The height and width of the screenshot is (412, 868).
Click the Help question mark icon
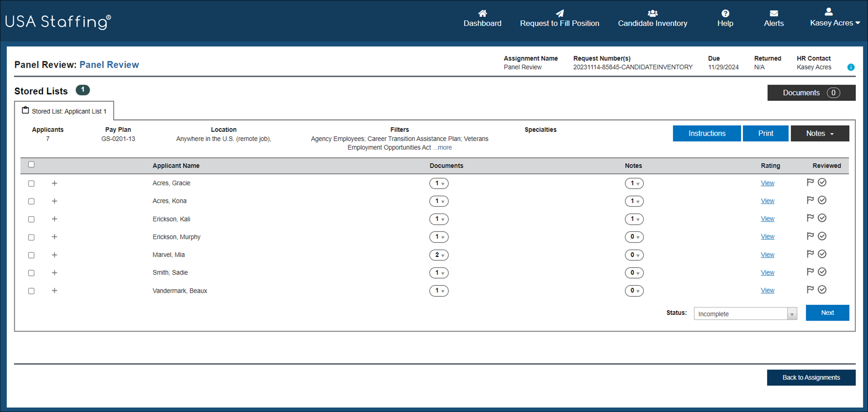725,13
